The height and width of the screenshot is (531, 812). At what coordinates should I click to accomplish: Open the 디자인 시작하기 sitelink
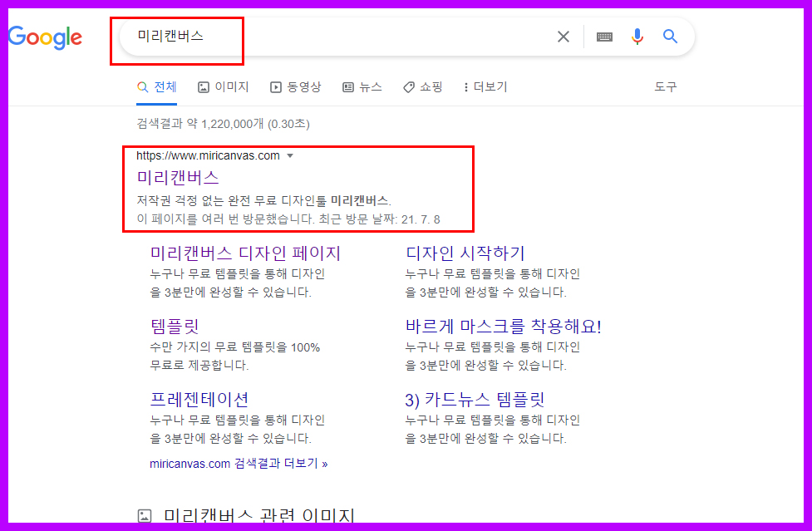click(x=465, y=253)
